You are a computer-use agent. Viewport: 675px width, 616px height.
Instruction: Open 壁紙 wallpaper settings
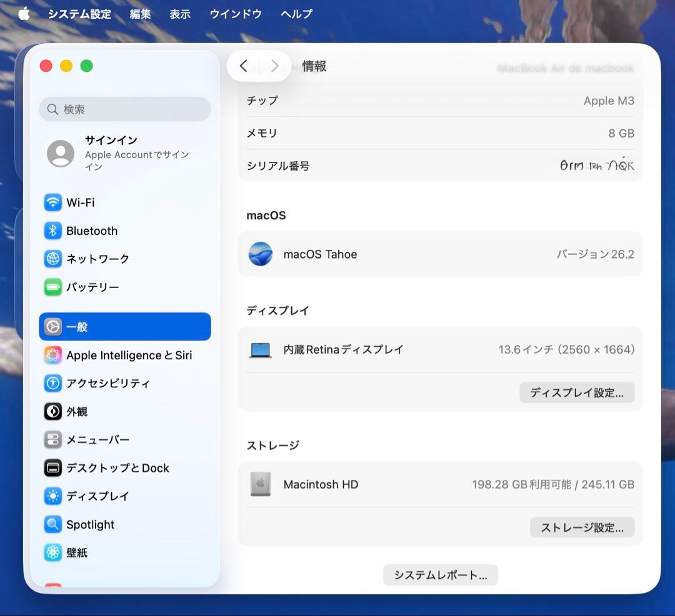52,552
